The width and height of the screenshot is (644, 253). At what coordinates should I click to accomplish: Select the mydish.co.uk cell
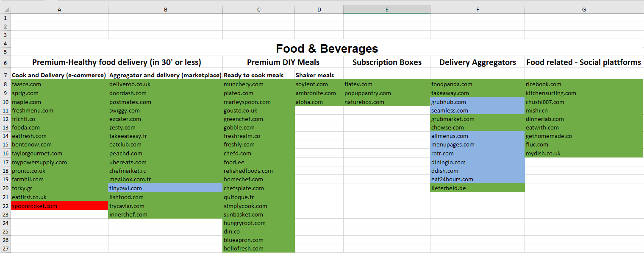coord(584,153)
